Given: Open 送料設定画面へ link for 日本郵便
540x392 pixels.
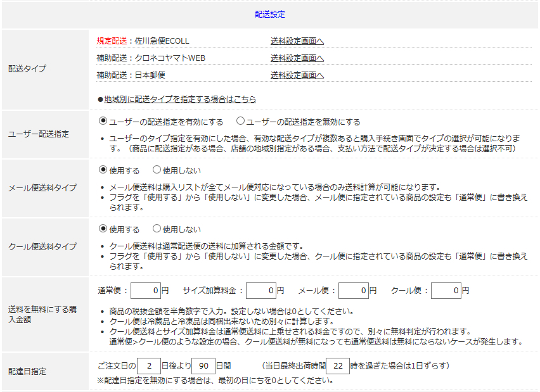Looking at the screenshot, I should coord(297,75).
